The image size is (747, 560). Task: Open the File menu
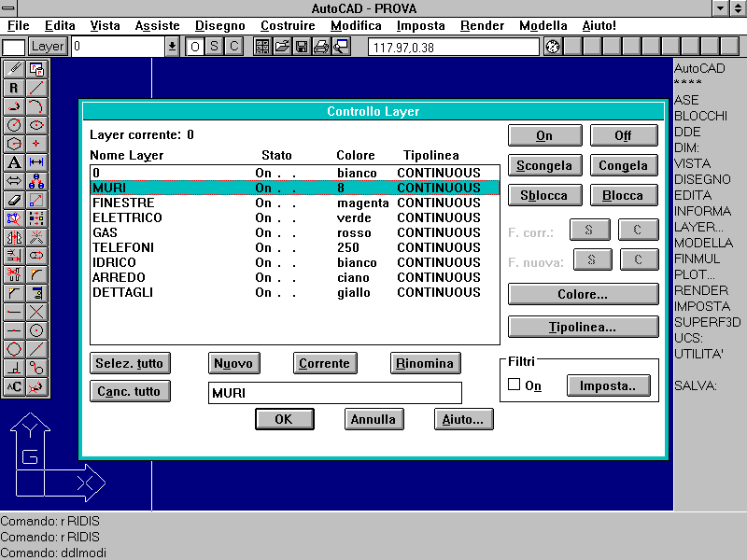19,26
